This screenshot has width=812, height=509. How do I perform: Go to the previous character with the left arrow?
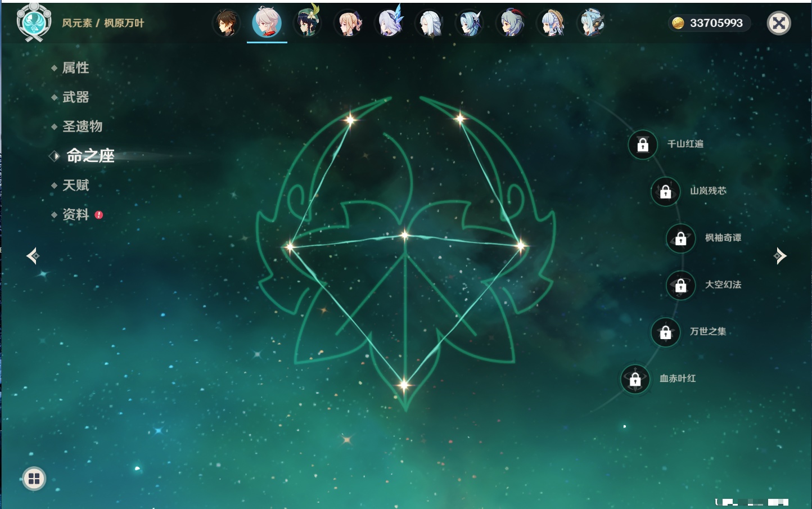[33, 256]
